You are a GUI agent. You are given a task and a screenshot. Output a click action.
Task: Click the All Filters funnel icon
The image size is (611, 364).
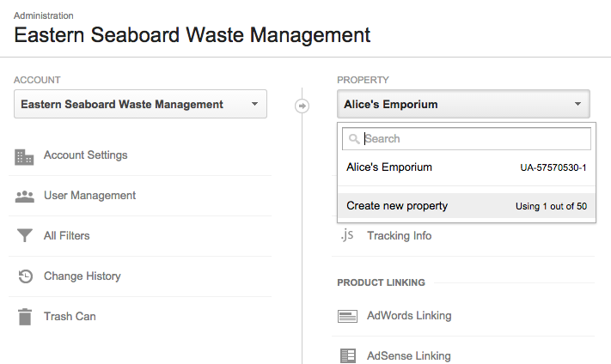[x=25, y=235]
